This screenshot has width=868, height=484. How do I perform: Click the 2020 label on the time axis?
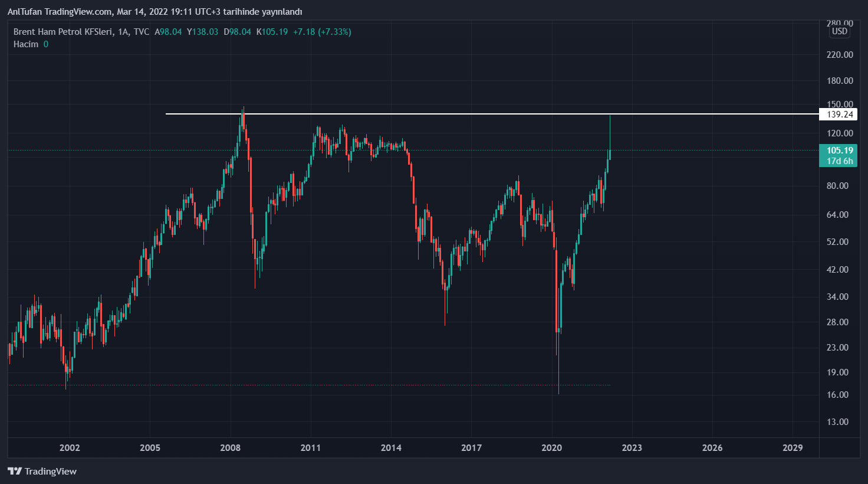[x=551, y=447]
